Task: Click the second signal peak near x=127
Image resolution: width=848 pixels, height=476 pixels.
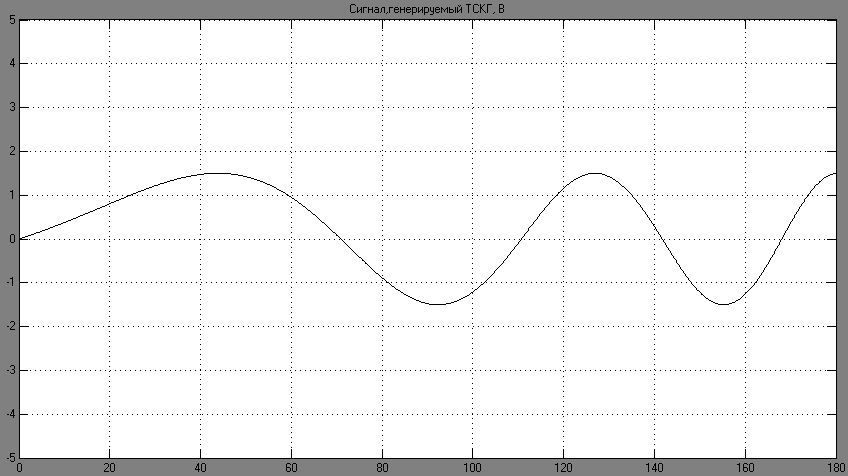Action: (595, 173)
